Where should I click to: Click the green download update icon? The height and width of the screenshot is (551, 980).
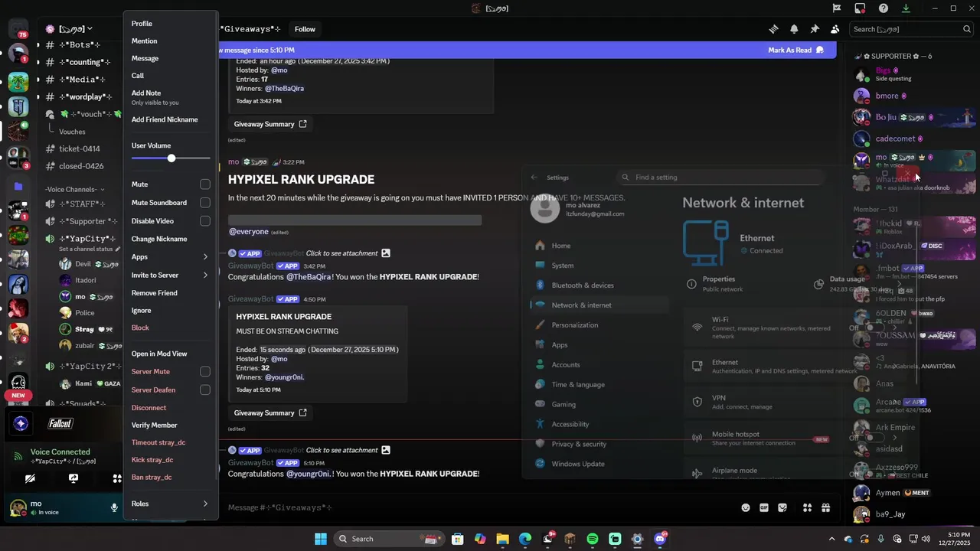point(906,8)
